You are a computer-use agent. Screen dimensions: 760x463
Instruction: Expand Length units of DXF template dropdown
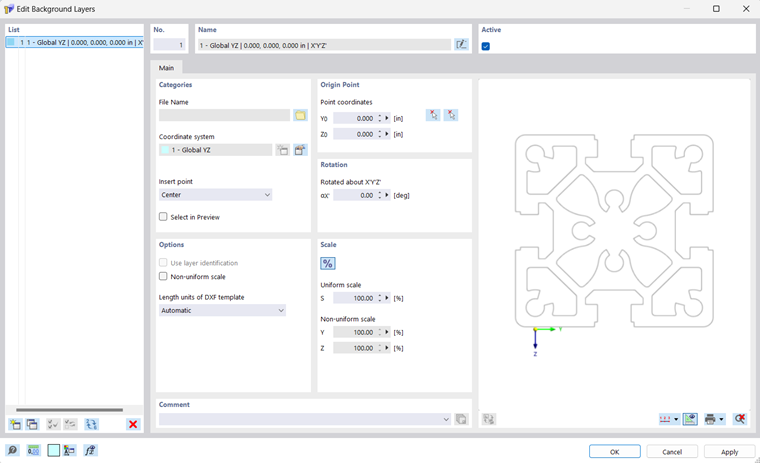tap(222, 311)
